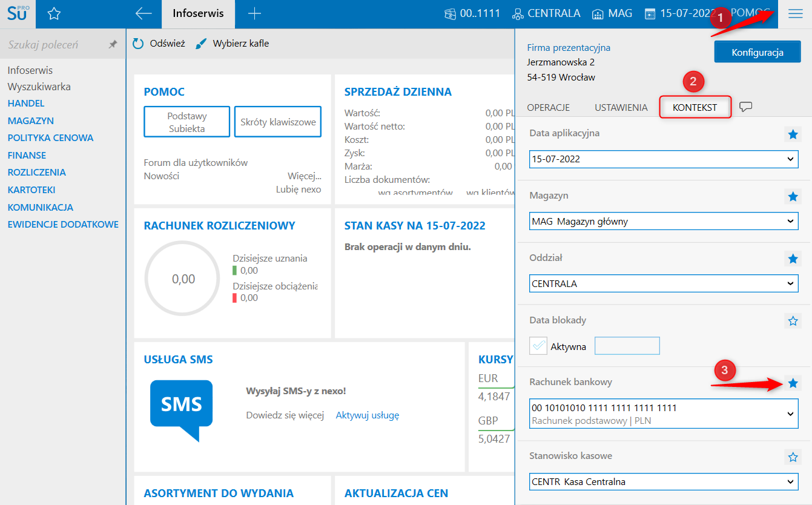Click the Subiekt Su PRO logo
This screenshot has height=505, width=812.
click(x=18, y=13)
